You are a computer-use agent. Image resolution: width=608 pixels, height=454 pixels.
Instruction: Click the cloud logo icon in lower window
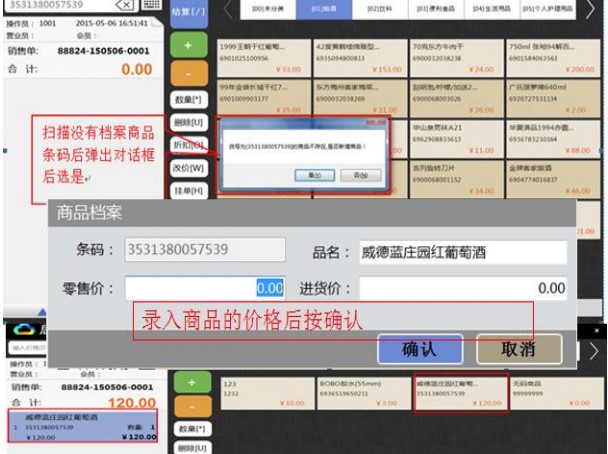tap(24, 330)
